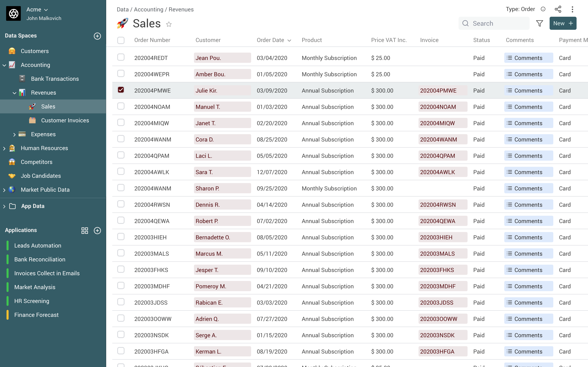The image size is (588, 367).
Task: Open the Revenues section in sidebar
Action: point(43,93)
